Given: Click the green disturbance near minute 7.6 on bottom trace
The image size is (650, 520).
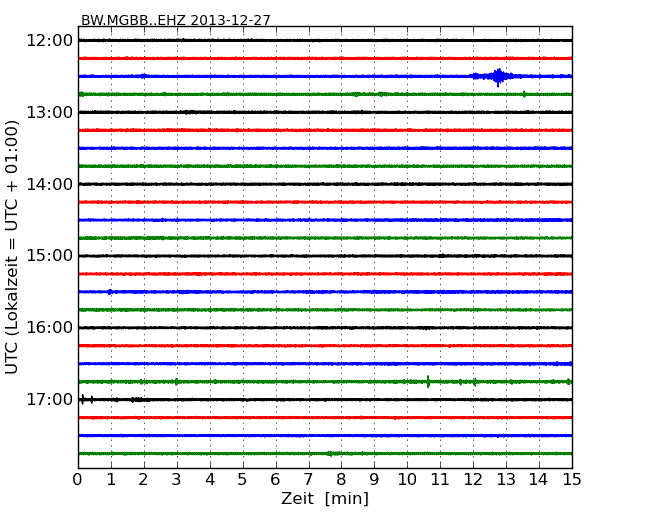Looking at the screenshot, I should (x=330, y=454).
